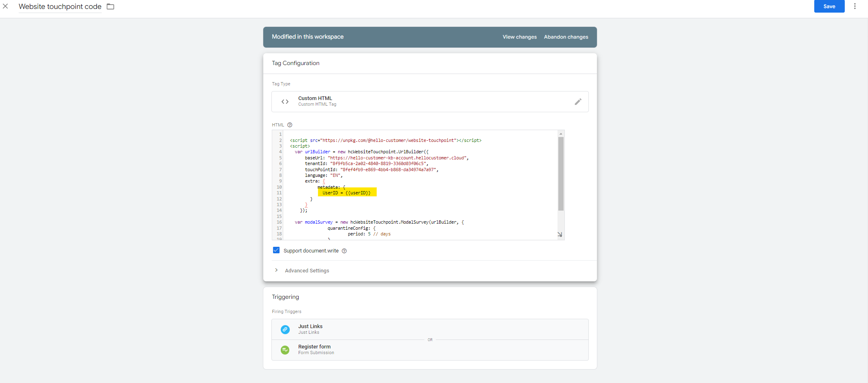Select the Custom HTML tag type row
The image size is (868, 383).
430,102
